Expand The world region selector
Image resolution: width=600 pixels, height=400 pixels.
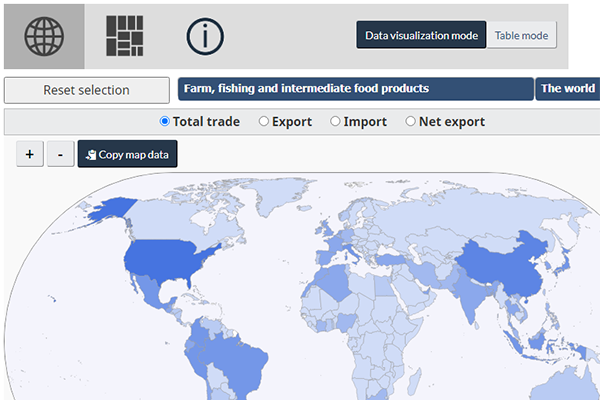click(567, 89)
